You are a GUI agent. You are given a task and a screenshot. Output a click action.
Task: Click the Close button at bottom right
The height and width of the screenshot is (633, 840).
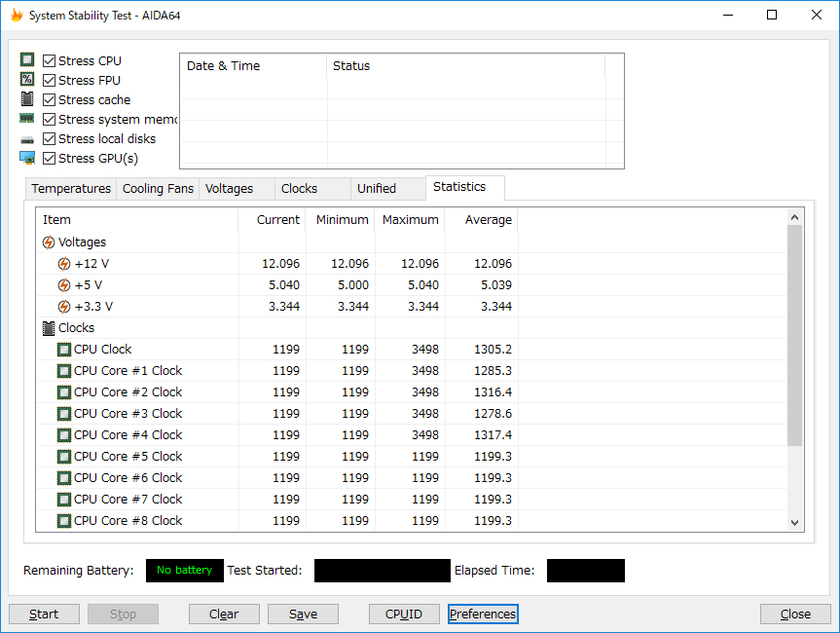click(x=795, y=614)
